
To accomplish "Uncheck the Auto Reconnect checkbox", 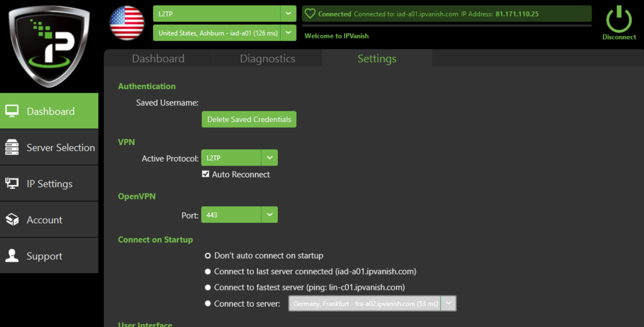I will 206,174.
